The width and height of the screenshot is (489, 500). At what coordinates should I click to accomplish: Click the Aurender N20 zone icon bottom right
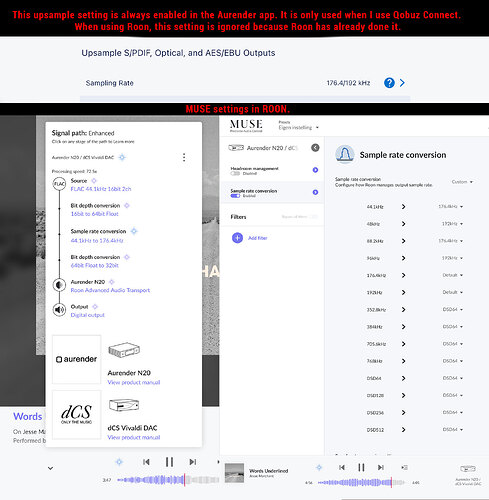pos(468,469)
